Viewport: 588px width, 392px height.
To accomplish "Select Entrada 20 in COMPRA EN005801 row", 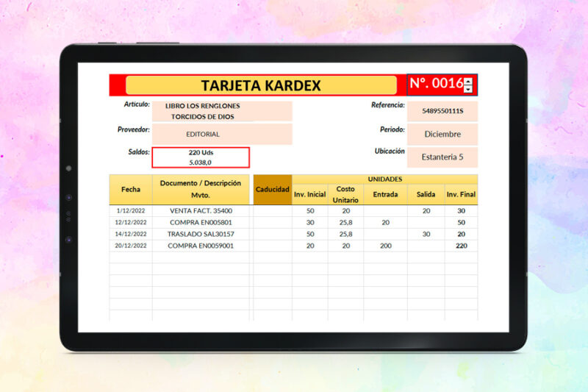I will click(x=385, y=222).
